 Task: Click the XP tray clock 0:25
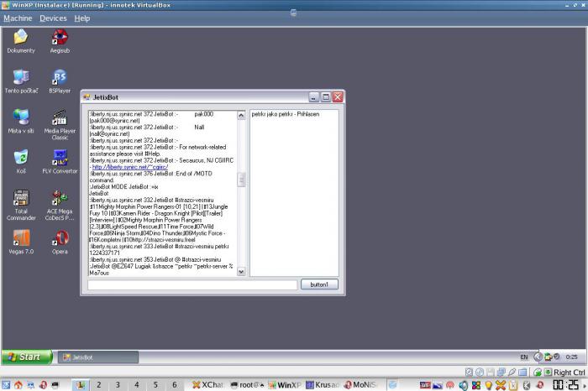pyautogui.click(x=571, y=357)
